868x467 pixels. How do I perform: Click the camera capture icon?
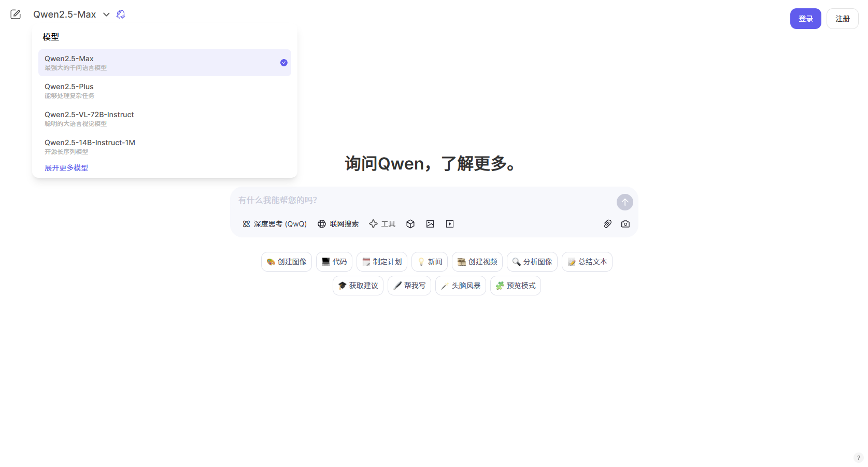click(625, 224)
